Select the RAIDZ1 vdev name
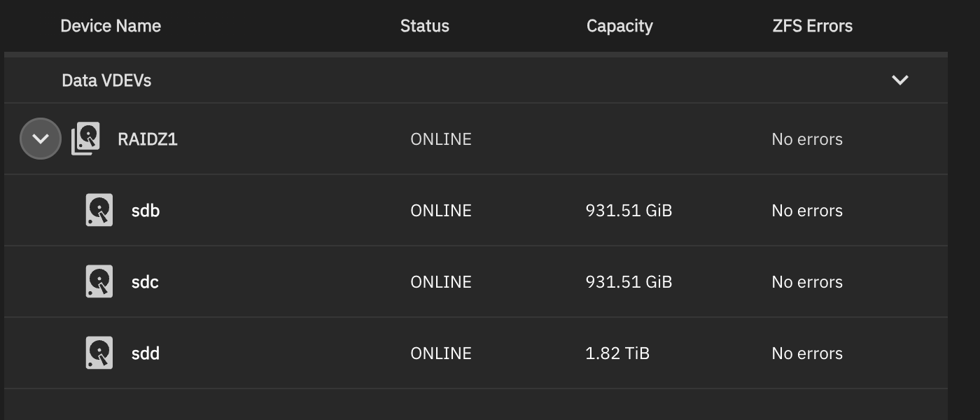This screenshot has height=420, width=980. click(x=148, y=139)
